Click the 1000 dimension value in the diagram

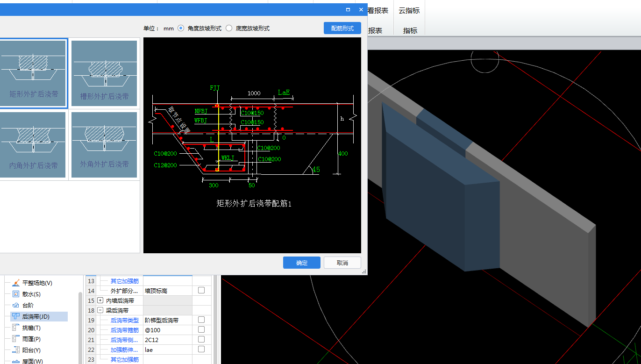click(x=254, y=93)
